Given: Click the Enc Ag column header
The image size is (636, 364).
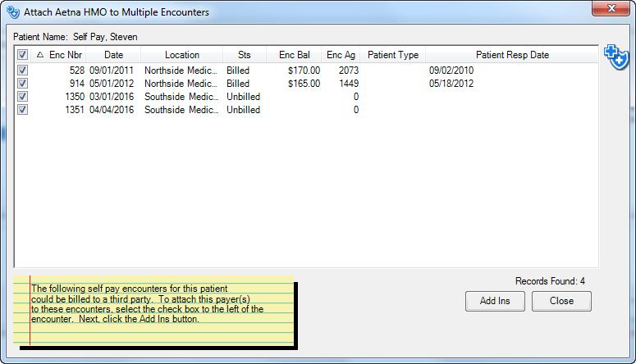Looking at the screenshot, I should tap(341, 55).
